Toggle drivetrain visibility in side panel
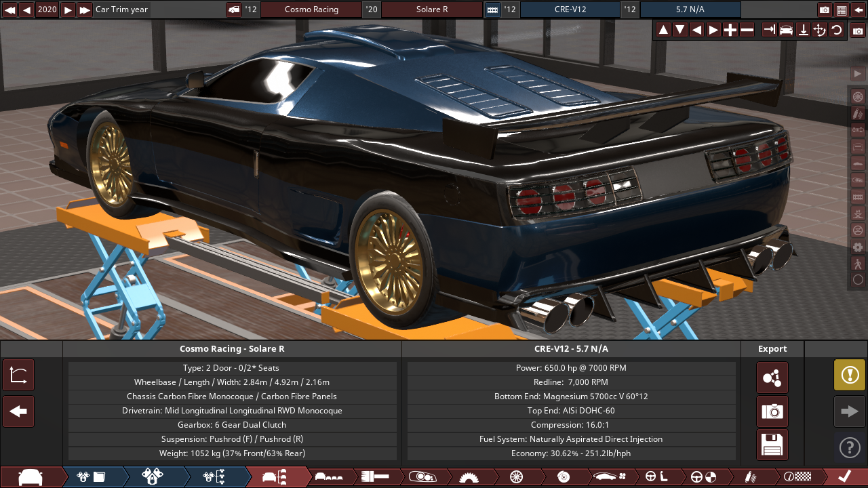 [858, 129]
